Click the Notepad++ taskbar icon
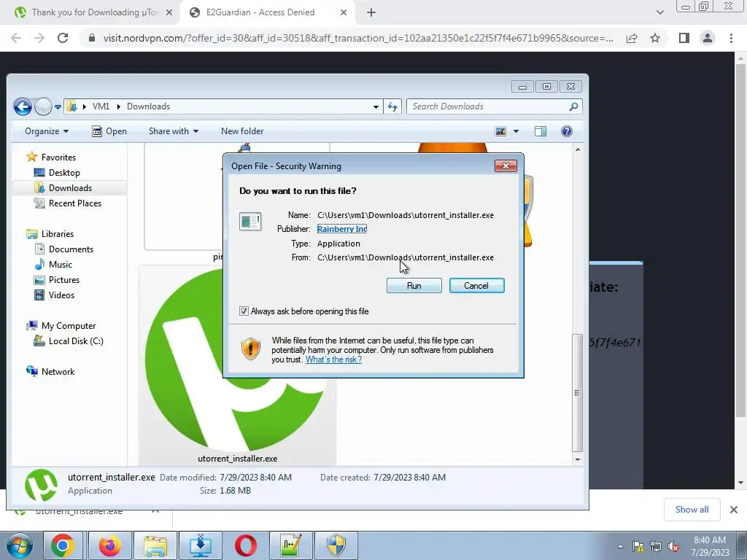This screenshot has height=560, width=747. tap(291, 545)
